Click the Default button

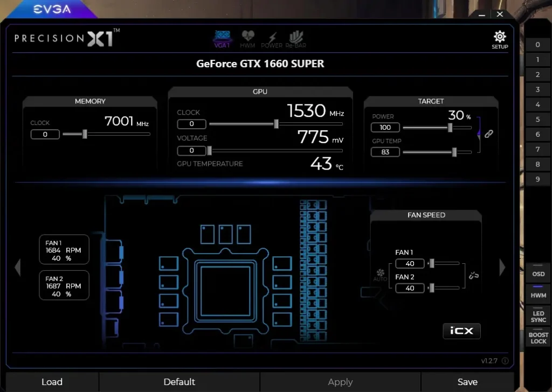click(179, 382)
